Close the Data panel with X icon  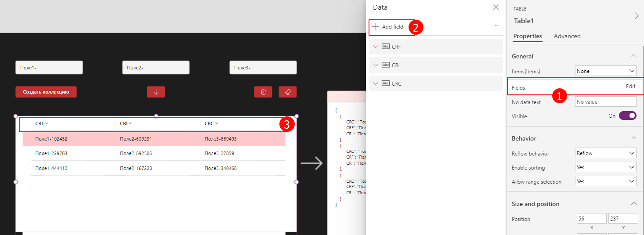pyautogui.click(x=496, y=7)
